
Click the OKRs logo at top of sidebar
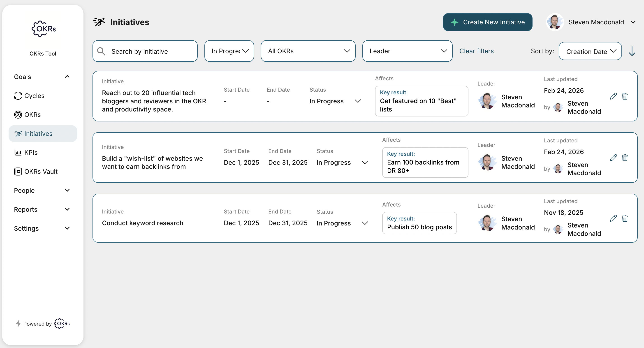[44, 29]
